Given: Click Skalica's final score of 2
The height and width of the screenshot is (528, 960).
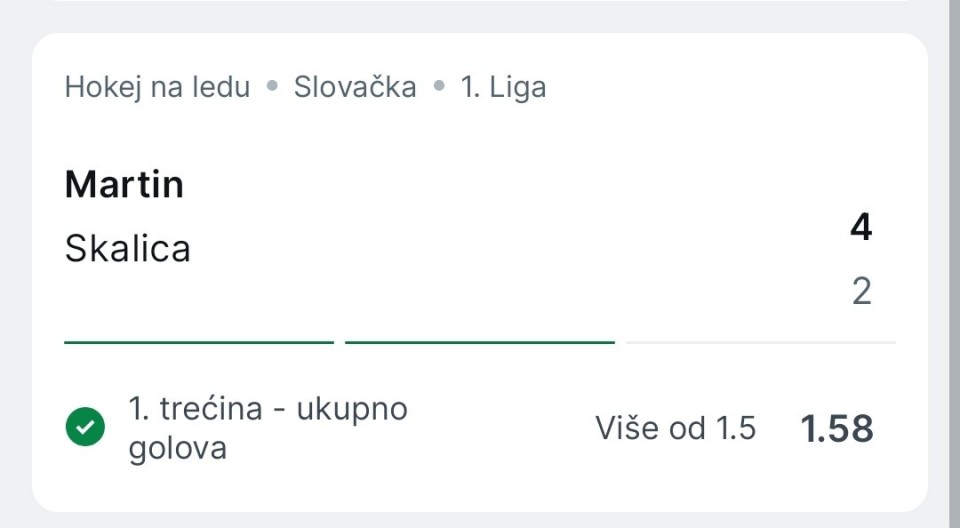Looking at the screenshot, I should tap(861, 292).
